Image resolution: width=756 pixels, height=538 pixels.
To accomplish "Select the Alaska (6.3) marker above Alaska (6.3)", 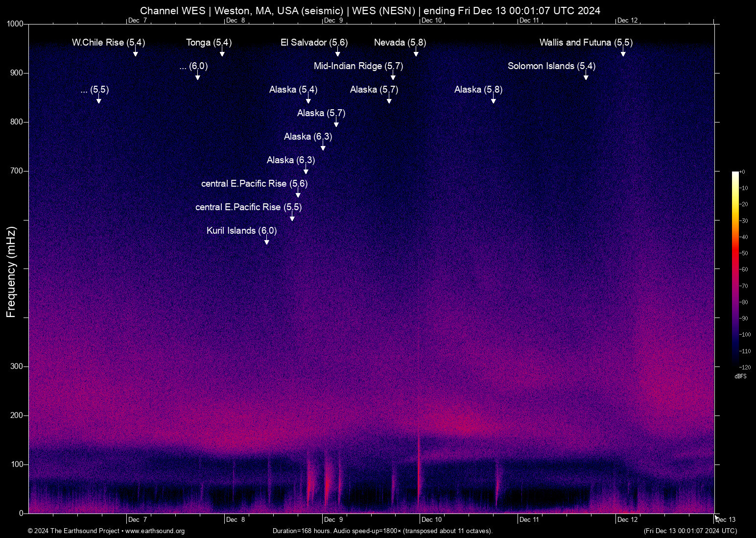I will 307,137.
